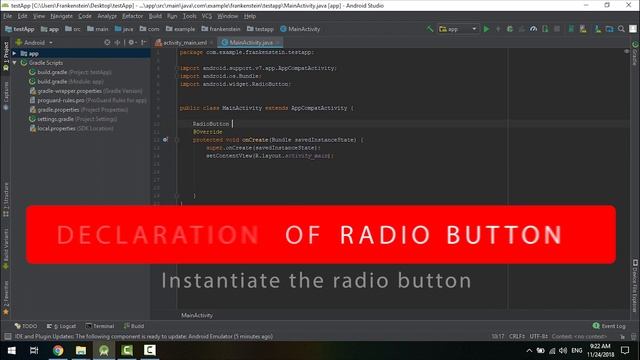This screenshot has width=640, height=360.
Task: Open the Windows Start menu
Action: click(11, 351)
